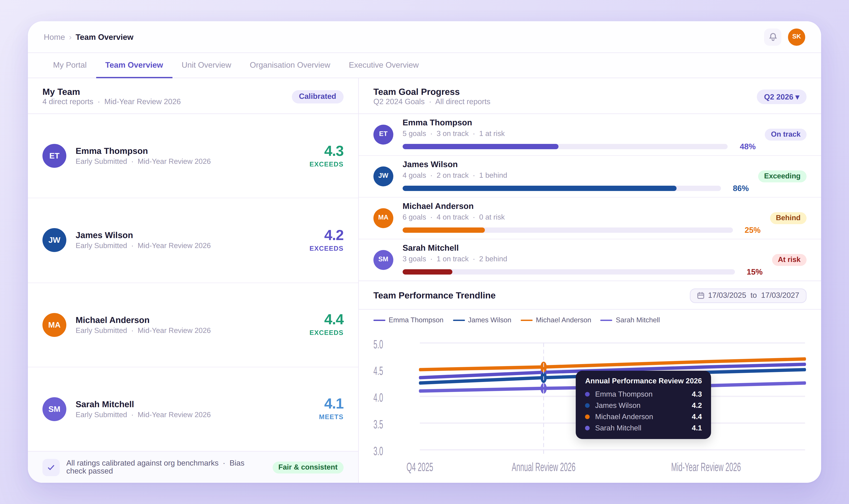Open the Executive Overview tab

click(x=383, y=65)
